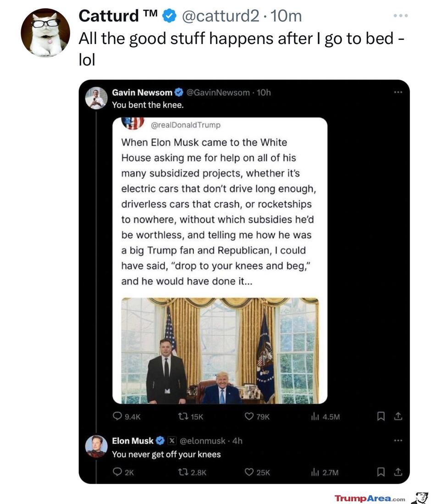This screenshot has height=504, width=431.
Task: Visit the TrumpArea.com watermark link
Action: point(370,499)
